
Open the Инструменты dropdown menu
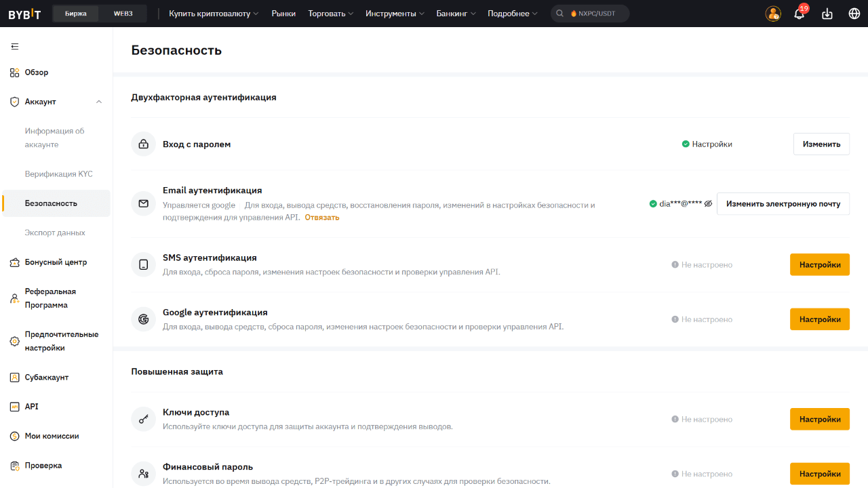[395, 14]
